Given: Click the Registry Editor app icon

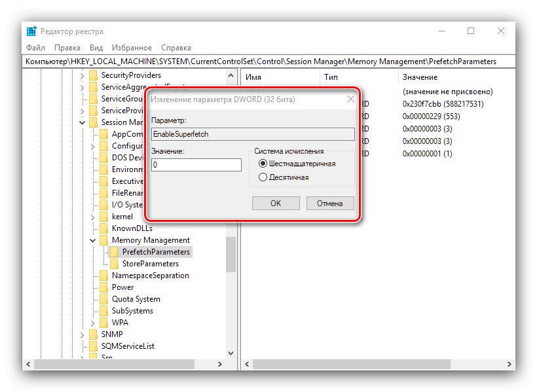Looking at the screenshot, I should click(x=31, y=31).
